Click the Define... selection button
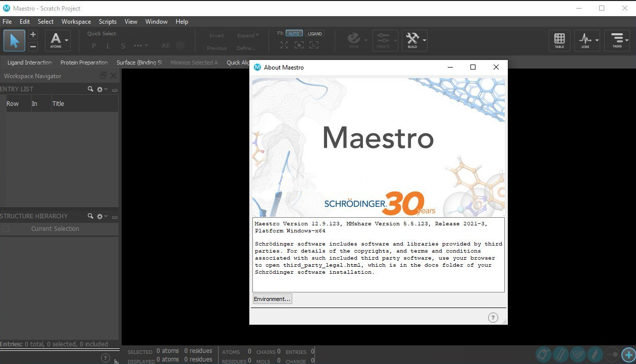This screenshot has width=636, height=364. [x=246, y=48]
